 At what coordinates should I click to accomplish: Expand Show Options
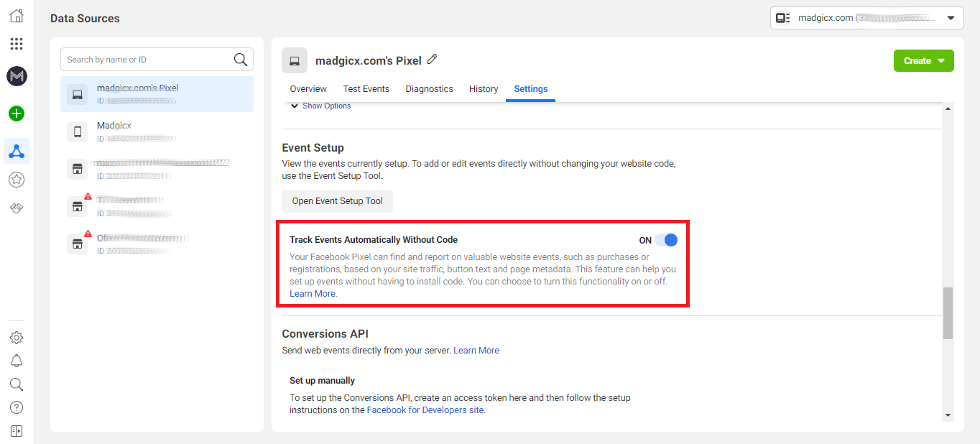pos(320,106)
